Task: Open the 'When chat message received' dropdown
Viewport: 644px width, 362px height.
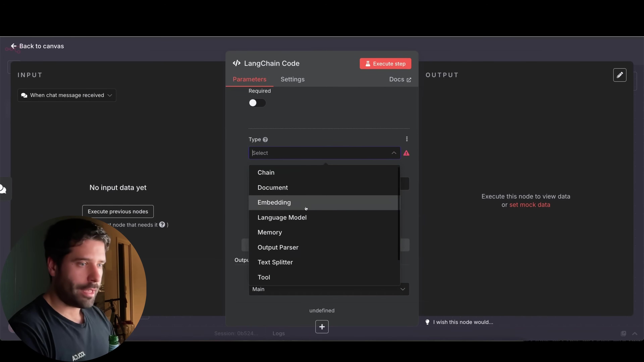Action: click(67, 95)
